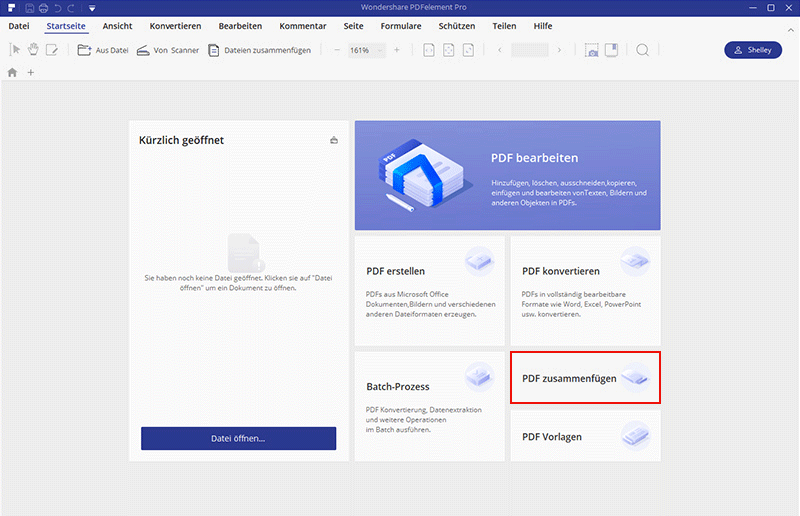The width and height of the screenshot is (800, 516).
Task: Switch to the Startseite tab
Action: (66, 26)
